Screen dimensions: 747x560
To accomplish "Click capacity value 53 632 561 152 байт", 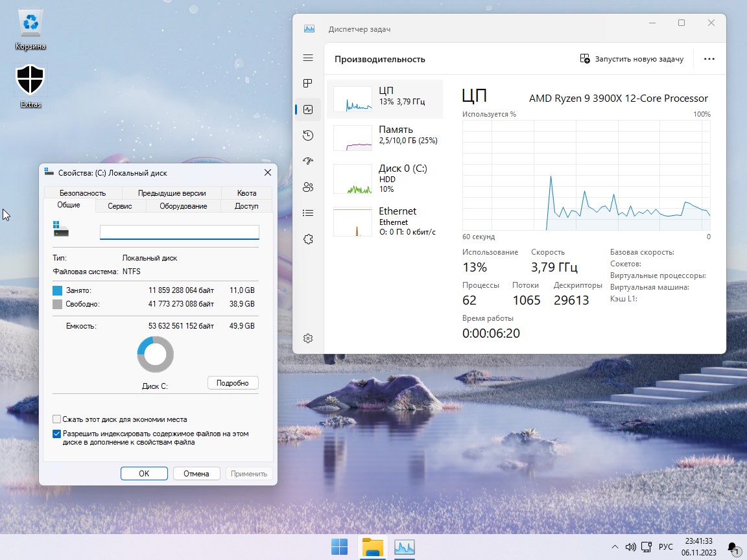I will tap(181, 326).
